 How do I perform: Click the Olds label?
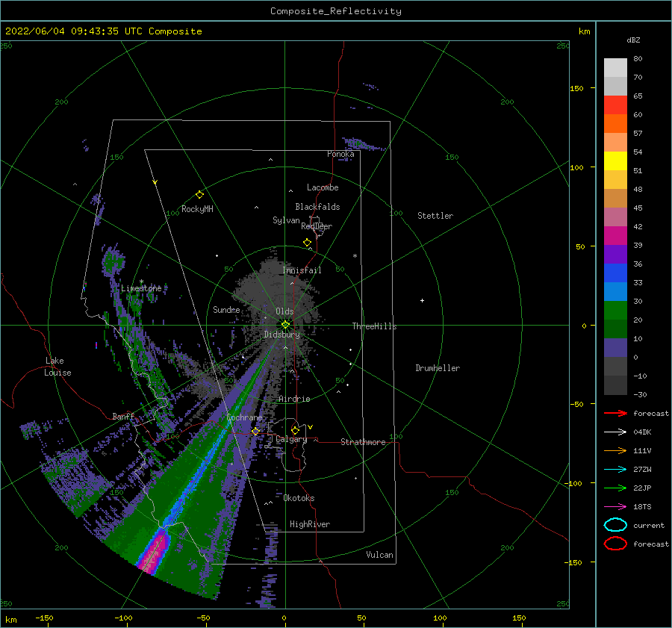284,311
